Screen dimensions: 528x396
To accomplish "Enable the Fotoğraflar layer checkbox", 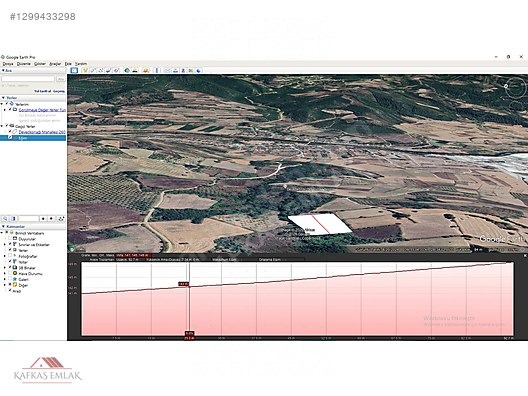I will click(10, 256).
